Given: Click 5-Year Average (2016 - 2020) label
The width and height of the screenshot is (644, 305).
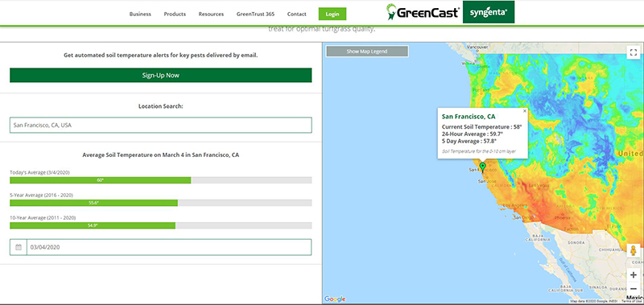Looking at the screenshot, I should pyautogui.click(x=42, y=195).
